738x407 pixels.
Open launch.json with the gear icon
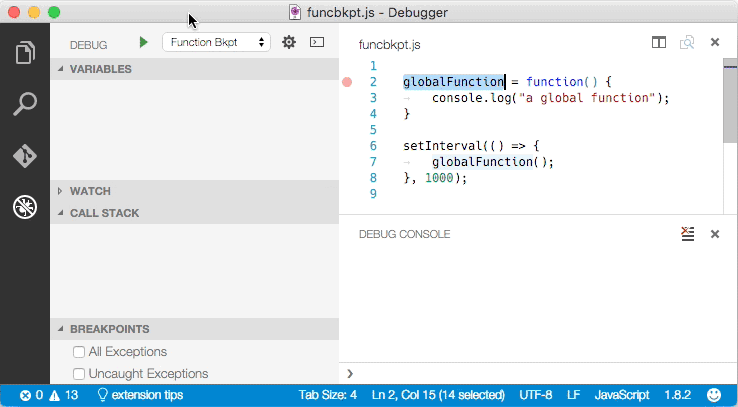click(x=289, y=42)
